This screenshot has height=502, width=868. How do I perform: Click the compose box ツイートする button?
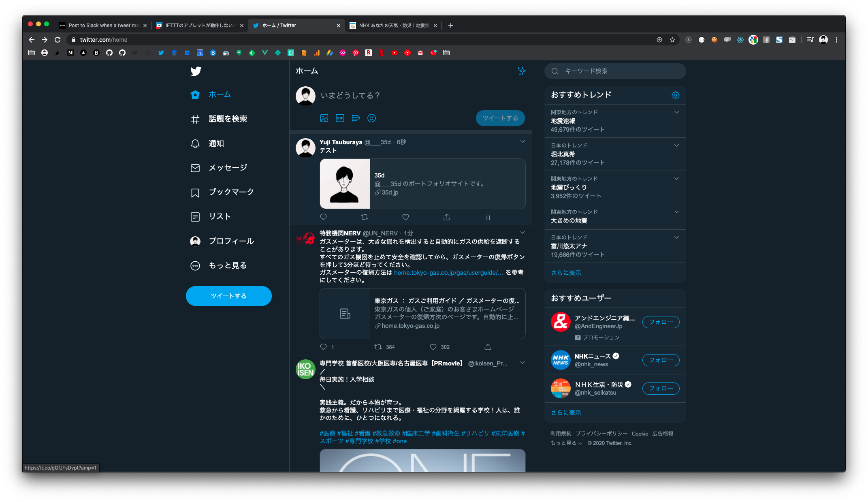tap(500, 118)
